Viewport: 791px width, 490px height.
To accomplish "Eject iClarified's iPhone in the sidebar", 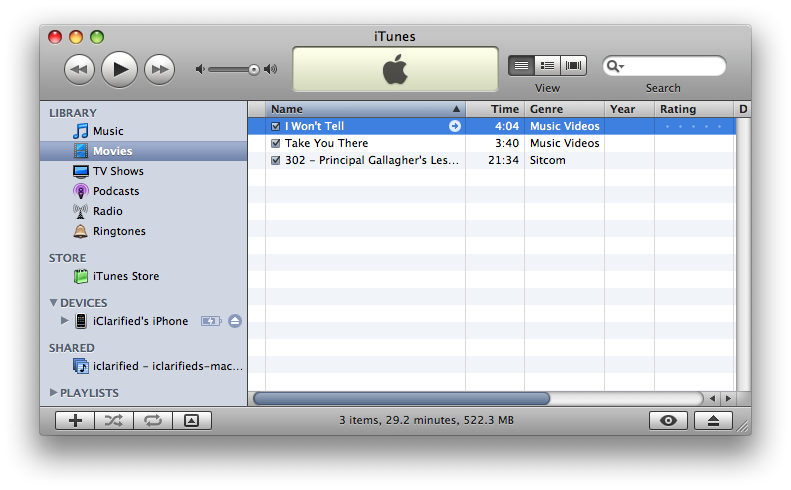I will tap(235, 321).
